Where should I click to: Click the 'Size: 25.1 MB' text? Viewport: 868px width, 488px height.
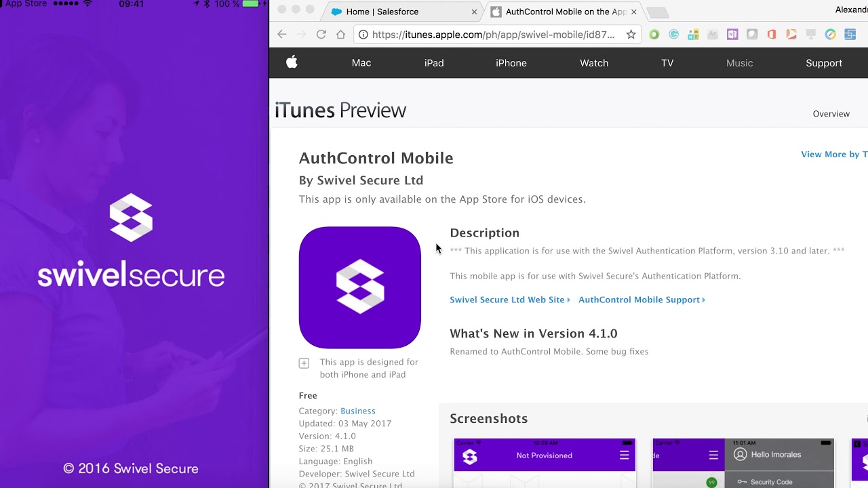[326, 449]
